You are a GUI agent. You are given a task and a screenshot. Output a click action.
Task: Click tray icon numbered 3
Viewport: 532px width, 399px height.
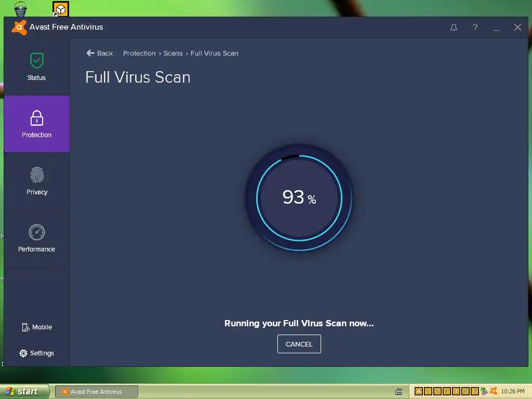pos(447,392)
